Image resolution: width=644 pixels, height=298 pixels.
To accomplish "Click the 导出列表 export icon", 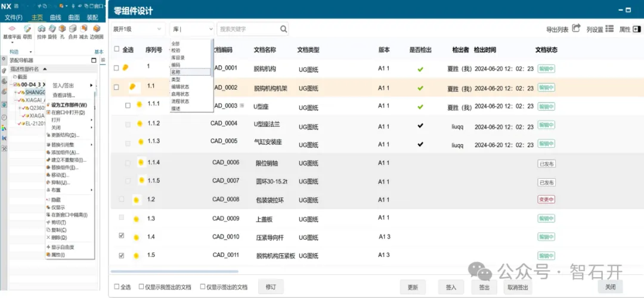I will pos(576,28).
